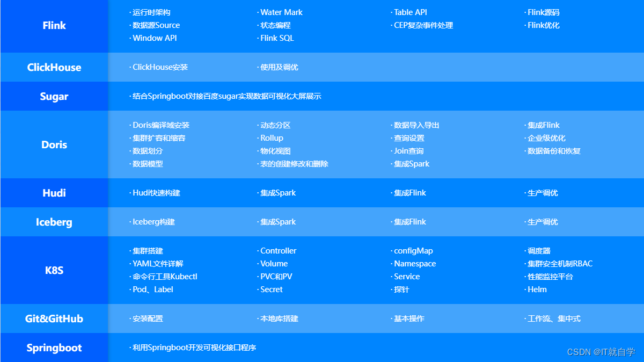This screenshot has width=644, height=362.
Task: Click the topic '数据划分'
Action: coord(148,151)
